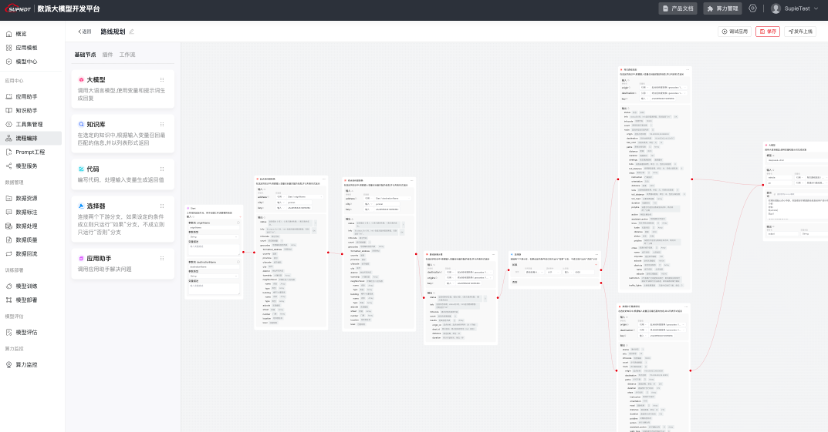Select the 选择器 node card
The image size is (828, 432).
[123, 219]
